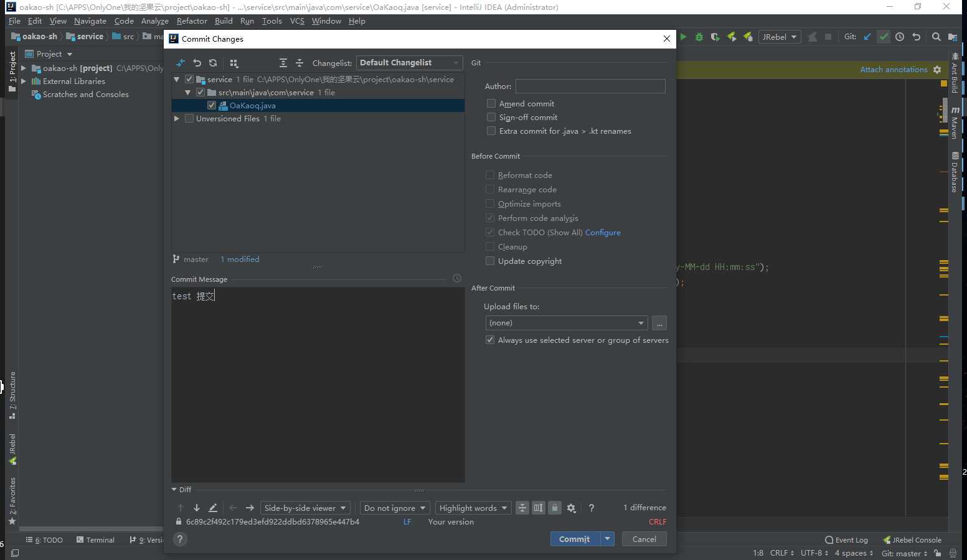The width and height of the screenshot is (967, 560).
Task: Click the Debug bug icon in main toolbar
Action: tap(699, 37)
